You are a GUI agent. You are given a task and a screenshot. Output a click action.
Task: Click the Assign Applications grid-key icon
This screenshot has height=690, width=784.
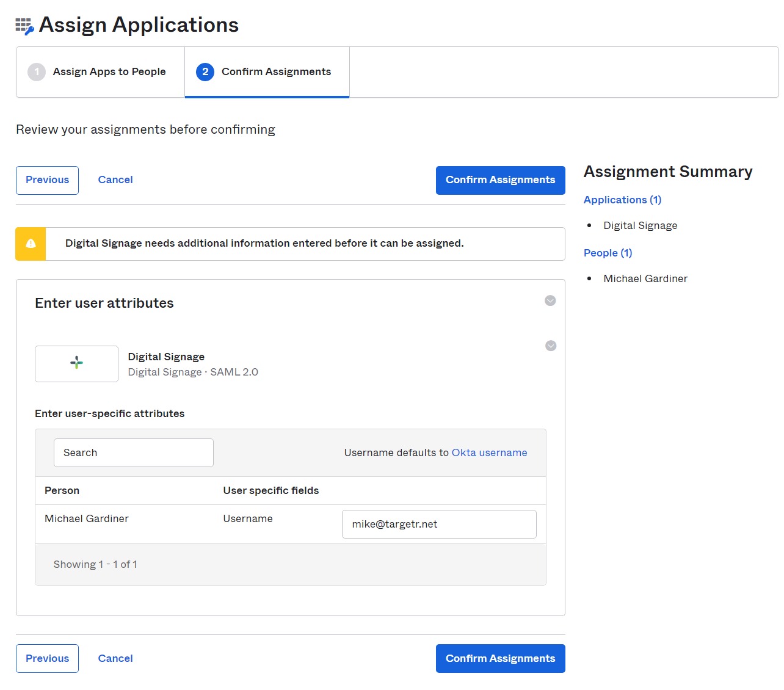[24, 26]
